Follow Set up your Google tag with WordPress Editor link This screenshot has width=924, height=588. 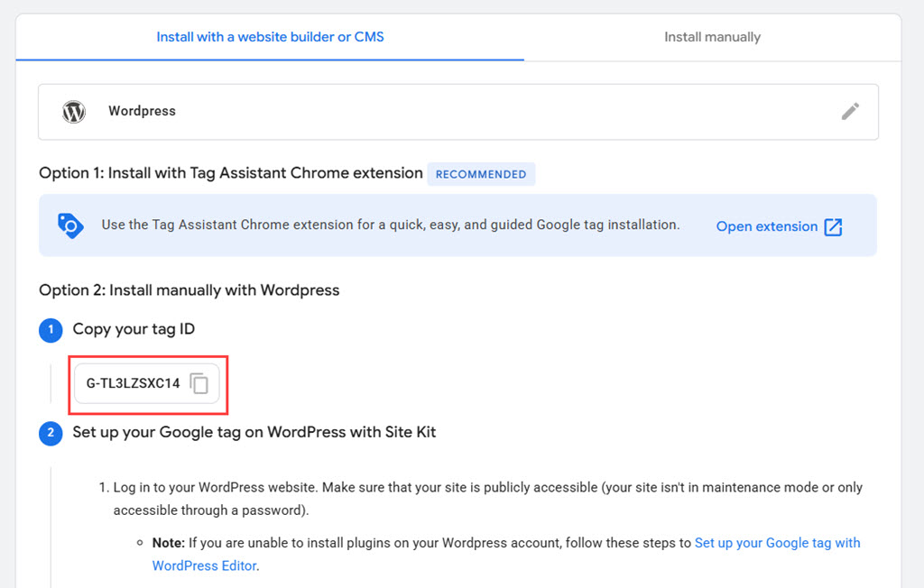point(506,554)
